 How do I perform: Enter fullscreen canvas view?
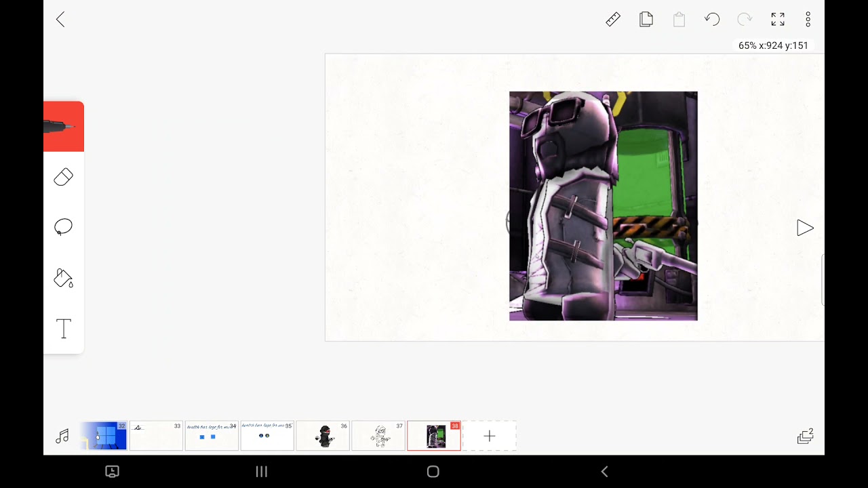(x=778, y=20)
